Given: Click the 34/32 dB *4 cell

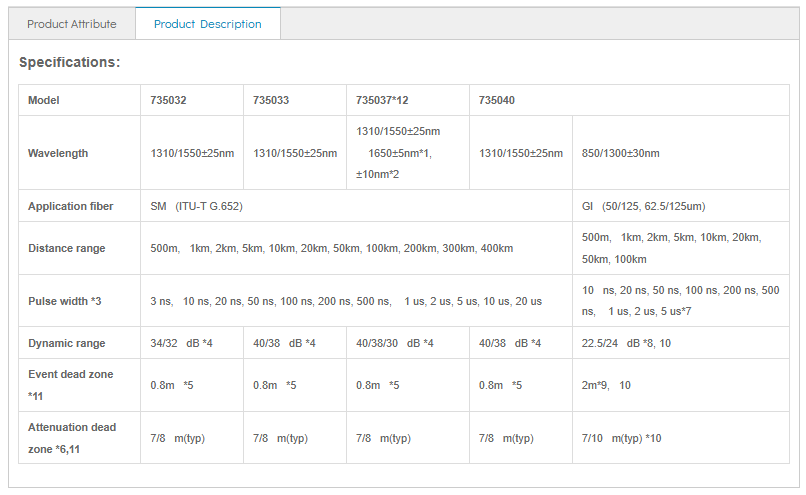Looking at the screenshot, I should (x=192, y=343).
